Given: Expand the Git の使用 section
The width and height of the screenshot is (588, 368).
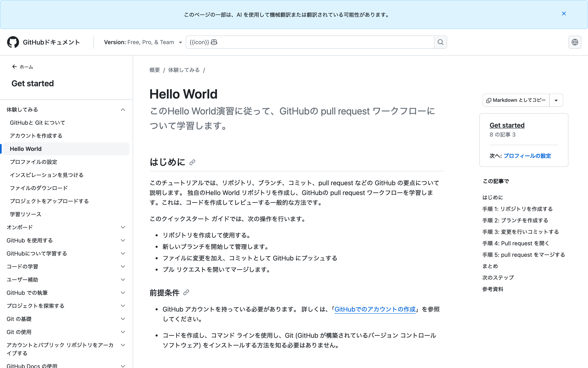Looking at the screenshot, I should [123, 332].
